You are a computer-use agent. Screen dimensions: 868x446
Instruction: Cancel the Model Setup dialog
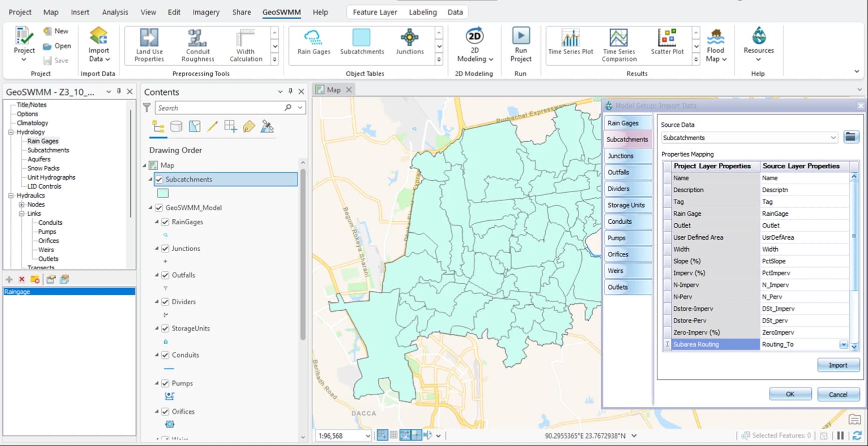point(838,394)
